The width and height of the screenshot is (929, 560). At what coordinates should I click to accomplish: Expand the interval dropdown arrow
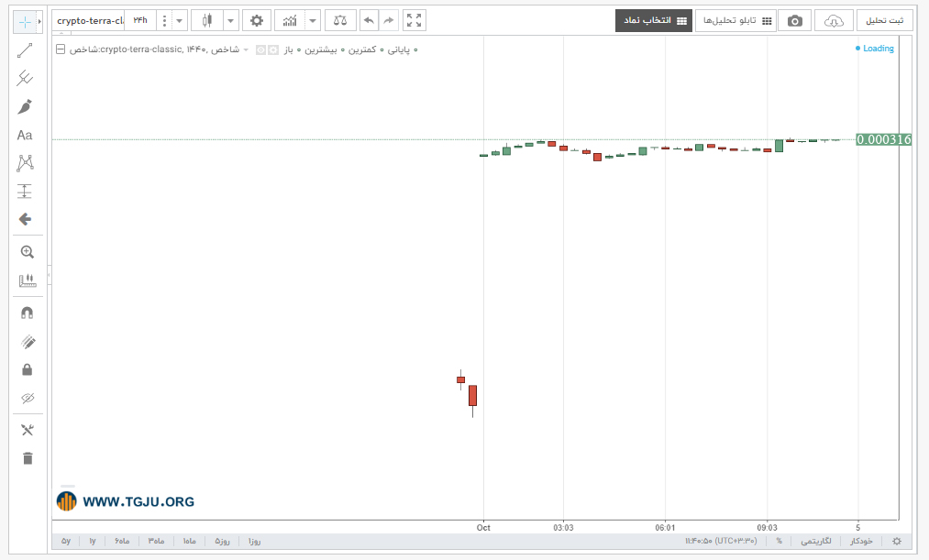pyautogui.click(x=179, y=21)
